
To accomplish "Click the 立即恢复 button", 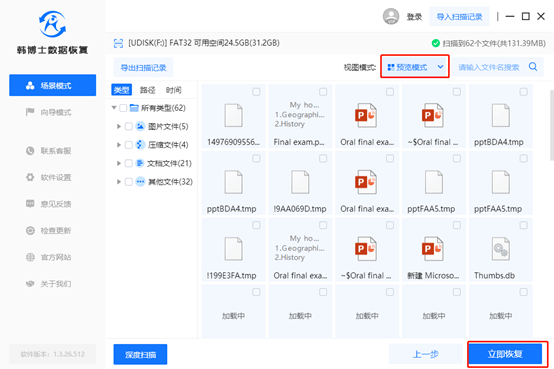I will (505, 354).
